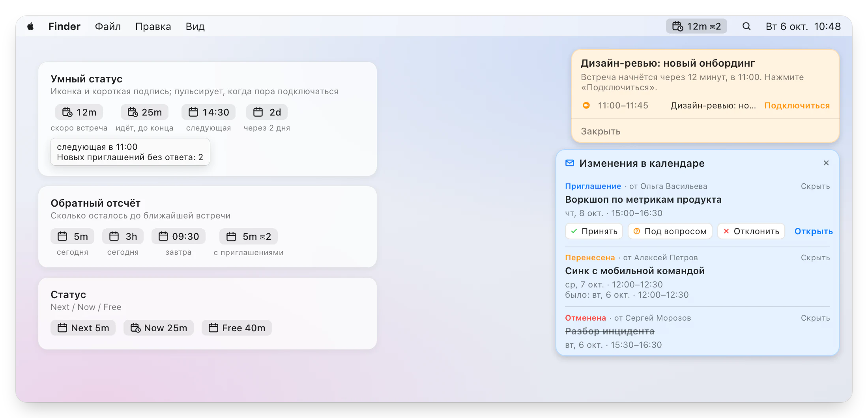Open the Apple menu
Screen dimensions: 868x418
click(30, 26)
